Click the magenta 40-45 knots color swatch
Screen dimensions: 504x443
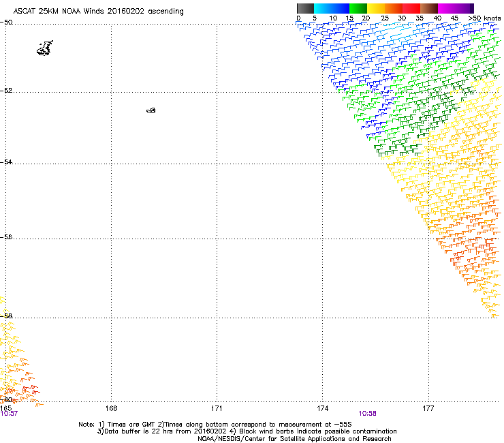[447, 8]
